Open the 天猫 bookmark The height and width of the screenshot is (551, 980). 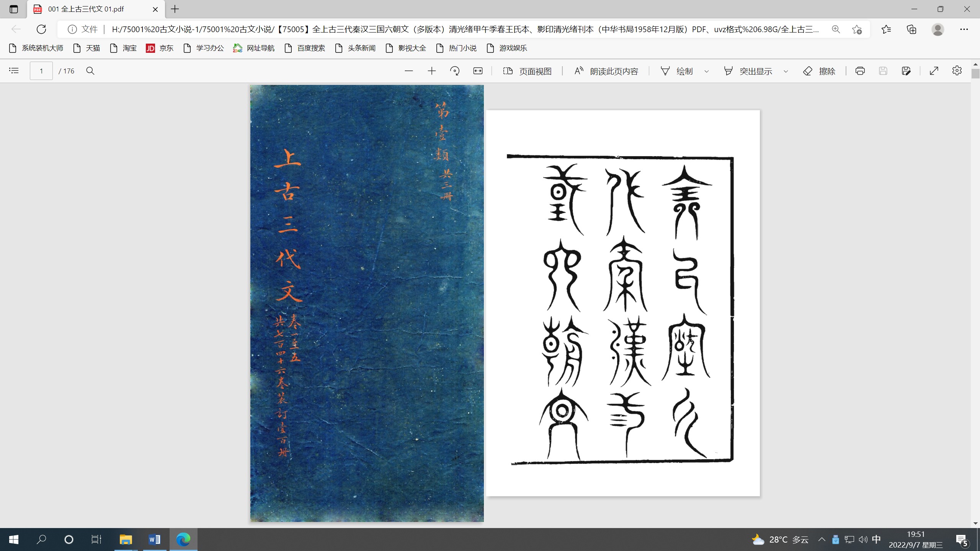pos(87,48)
